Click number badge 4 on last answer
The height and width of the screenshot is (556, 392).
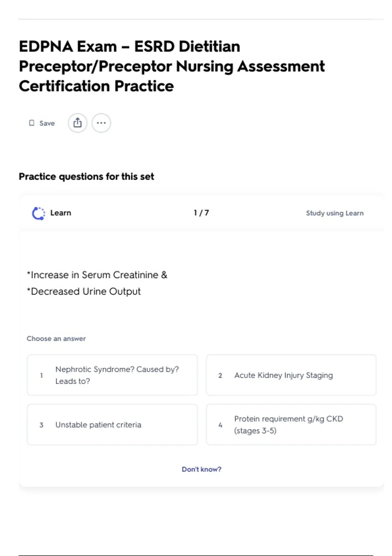click(220, 425)
